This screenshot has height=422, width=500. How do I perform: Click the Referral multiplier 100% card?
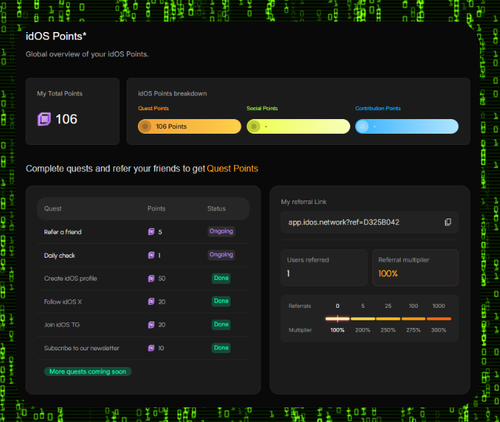[x=415, y=268]
